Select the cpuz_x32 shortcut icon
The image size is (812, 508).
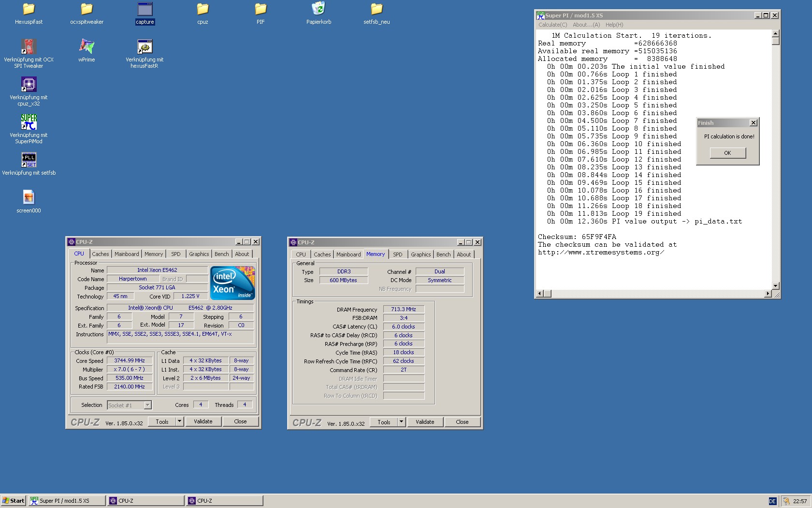pos(29,84)
